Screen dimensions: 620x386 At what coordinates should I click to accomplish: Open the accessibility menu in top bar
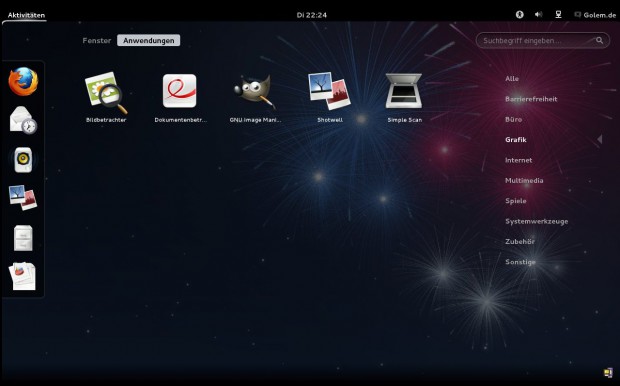[520, 15]
